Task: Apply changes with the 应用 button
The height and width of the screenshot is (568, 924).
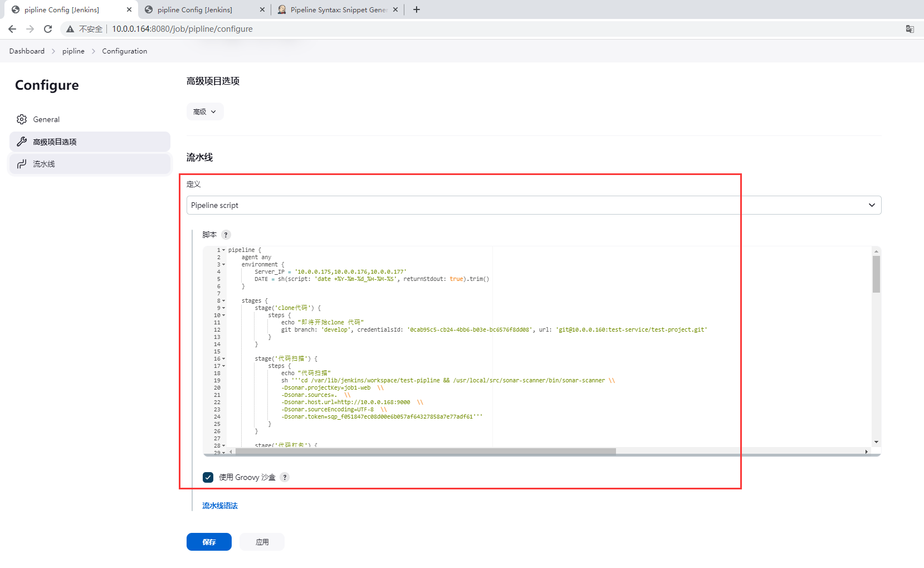Action: (x=262, y=542)
